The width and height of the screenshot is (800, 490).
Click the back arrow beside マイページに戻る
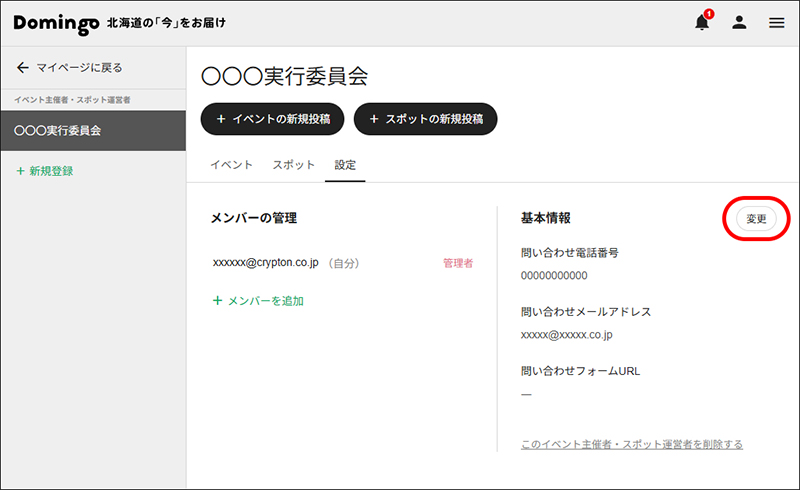[22, 67]
